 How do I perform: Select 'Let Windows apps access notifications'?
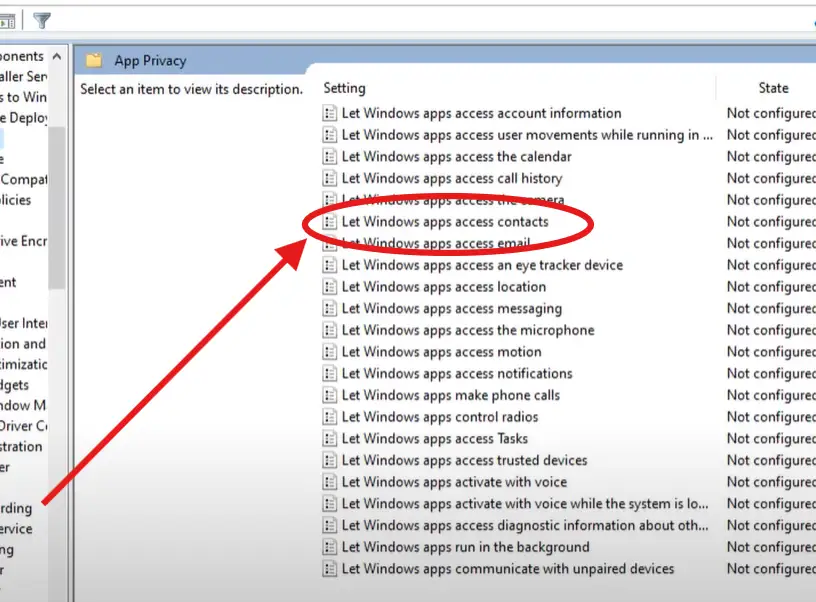click(457, 374)
